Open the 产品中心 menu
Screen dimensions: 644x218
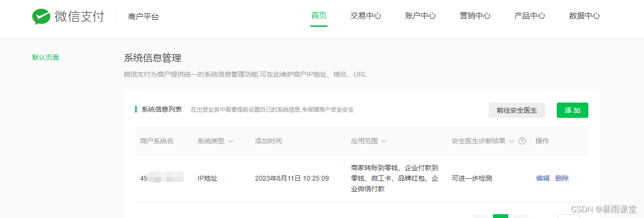point(530,15)
